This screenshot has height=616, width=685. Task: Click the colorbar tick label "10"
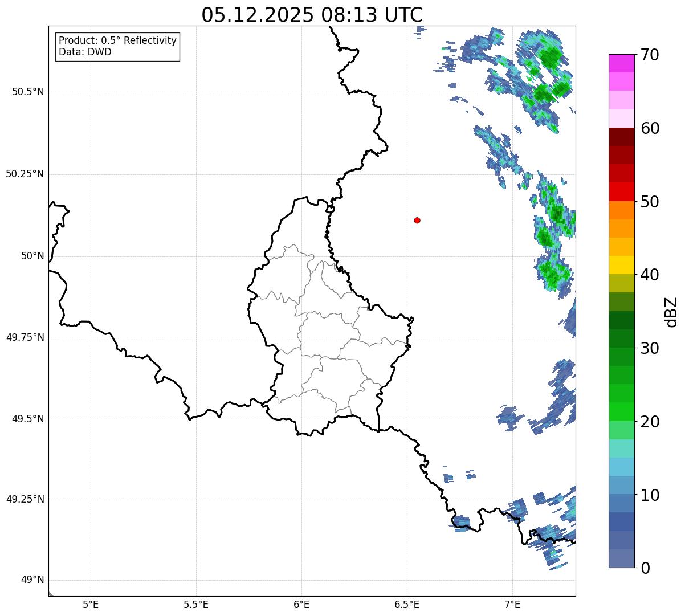[650, 495]
